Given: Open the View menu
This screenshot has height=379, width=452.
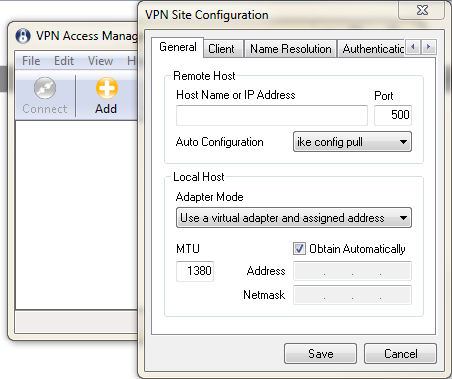Looking at the screenshot, I should [100, 61].
